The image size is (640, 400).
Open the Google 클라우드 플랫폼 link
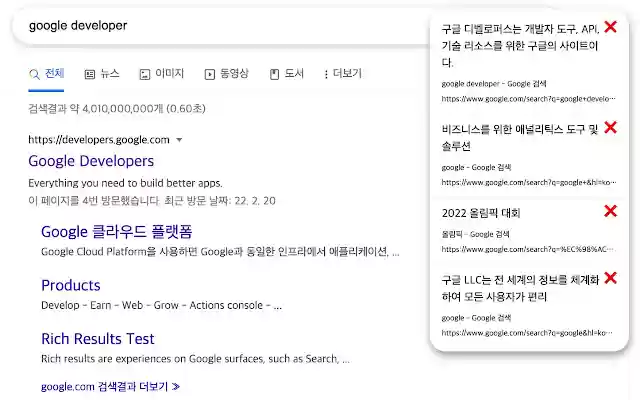click(117, 231)
